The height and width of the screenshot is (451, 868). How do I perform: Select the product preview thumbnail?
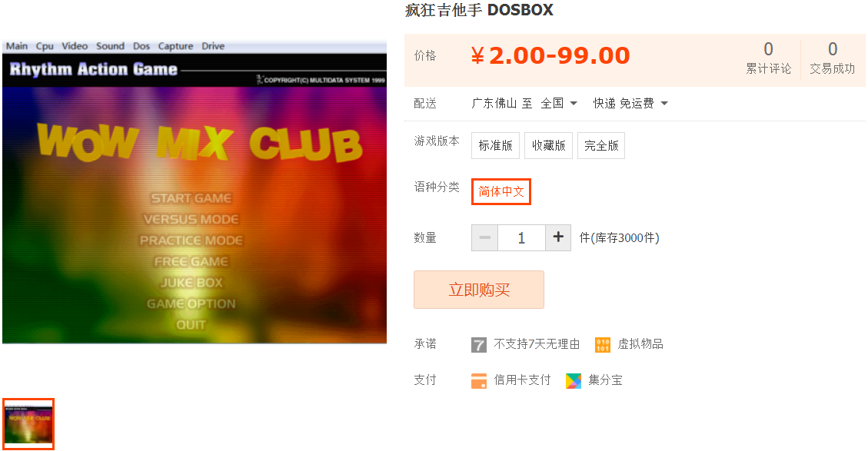[x=28, y=424]
